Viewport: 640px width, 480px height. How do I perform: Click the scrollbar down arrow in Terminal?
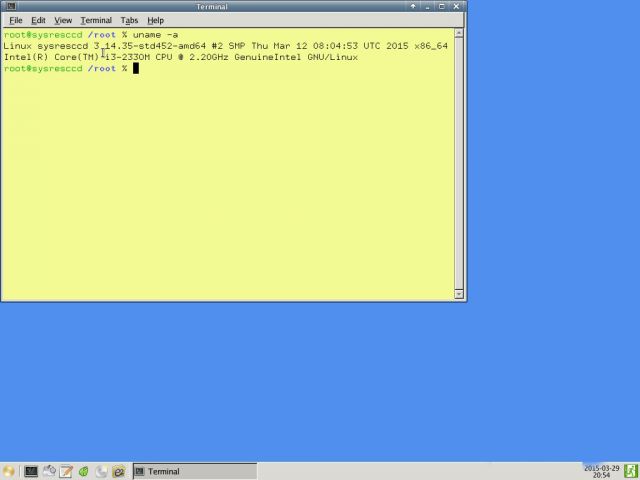pyautogui.click(x=459, y=294)
